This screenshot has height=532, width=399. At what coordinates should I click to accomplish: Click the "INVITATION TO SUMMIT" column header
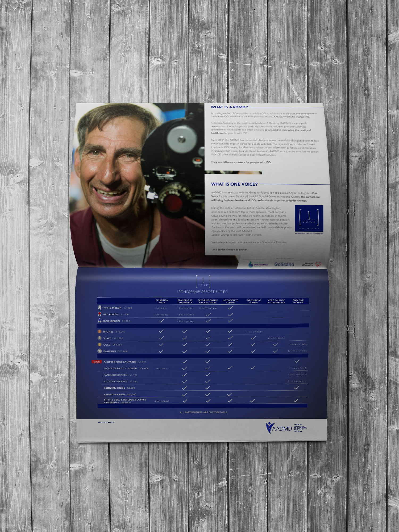click(x=231, y=301)
